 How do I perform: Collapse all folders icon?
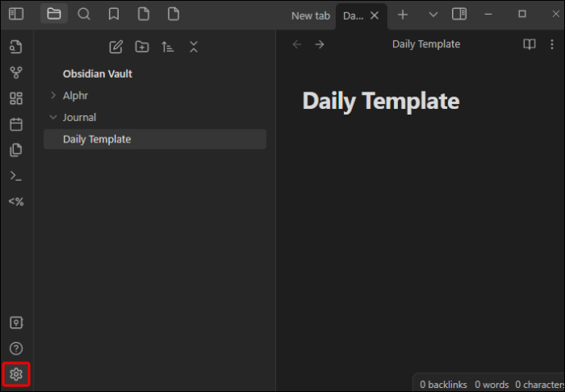click(194, 47)
